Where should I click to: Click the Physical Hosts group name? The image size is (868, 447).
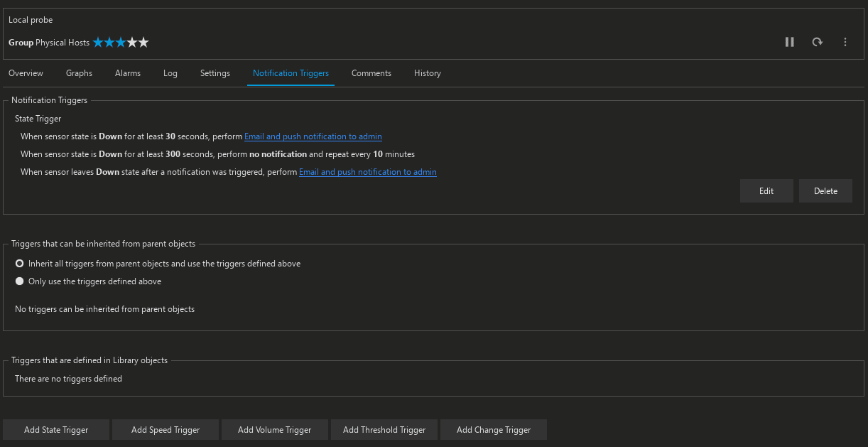click(63, 43)
